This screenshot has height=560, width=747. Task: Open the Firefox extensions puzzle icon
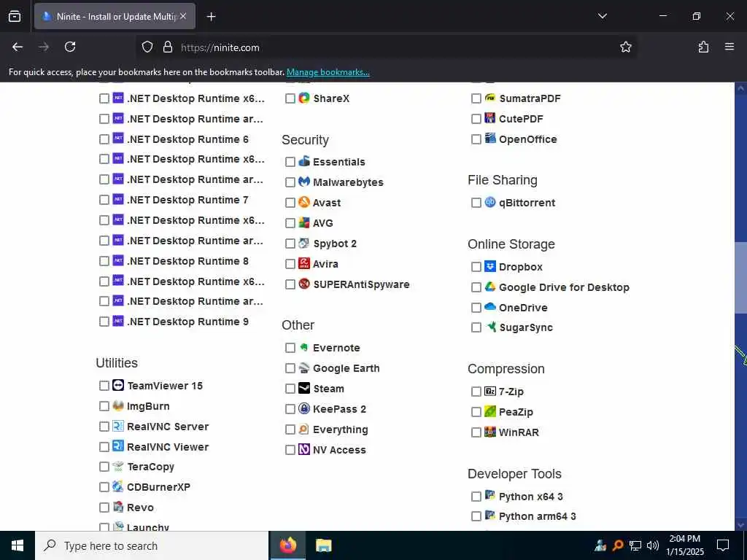pos(703,47)
